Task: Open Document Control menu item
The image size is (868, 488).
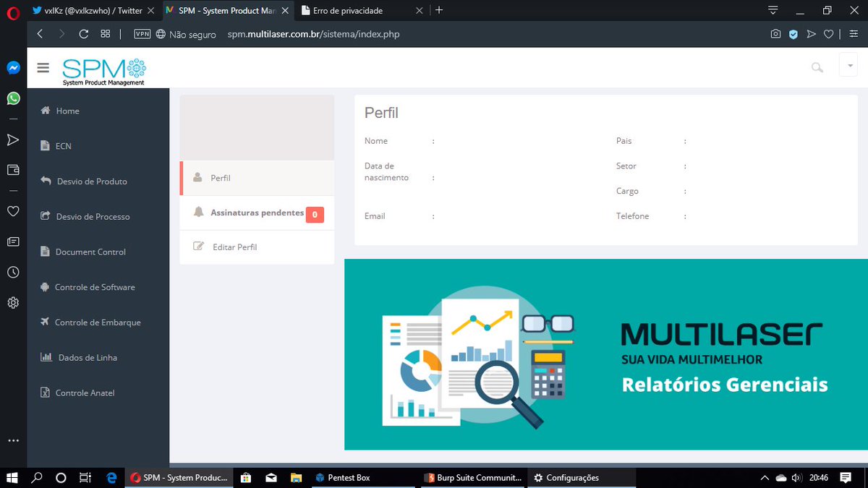Action: (x=98, y=252)
